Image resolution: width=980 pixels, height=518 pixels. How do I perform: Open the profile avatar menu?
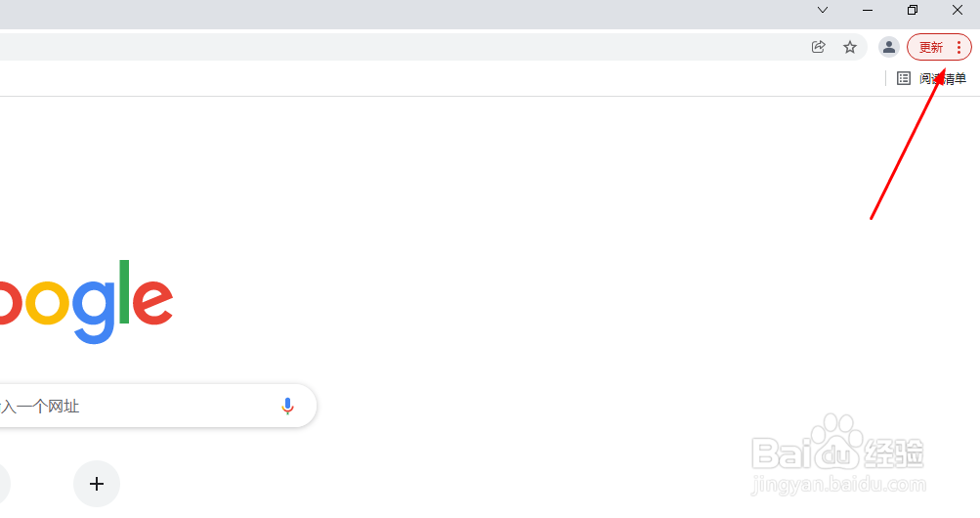pyautogui.click(x=889, y=47)
